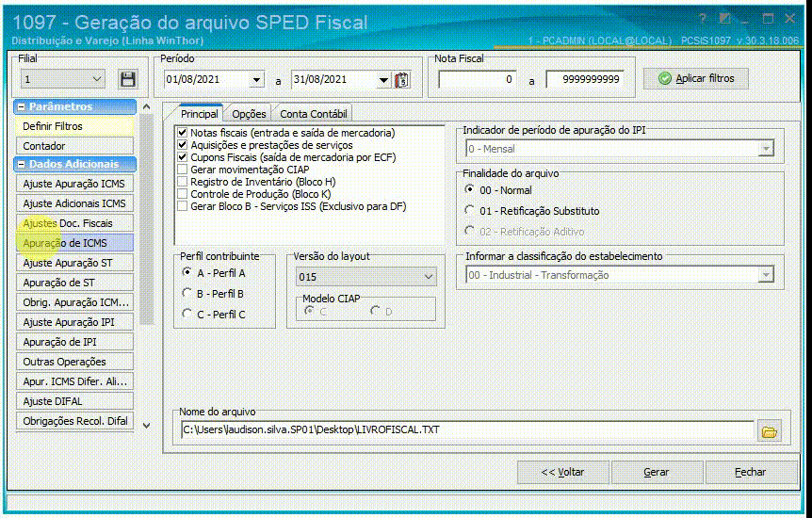Open Apuração de ST
Image resolution: width=812 pixels, height=518 pixels.
pyautogui.click(x=75, y=283)
